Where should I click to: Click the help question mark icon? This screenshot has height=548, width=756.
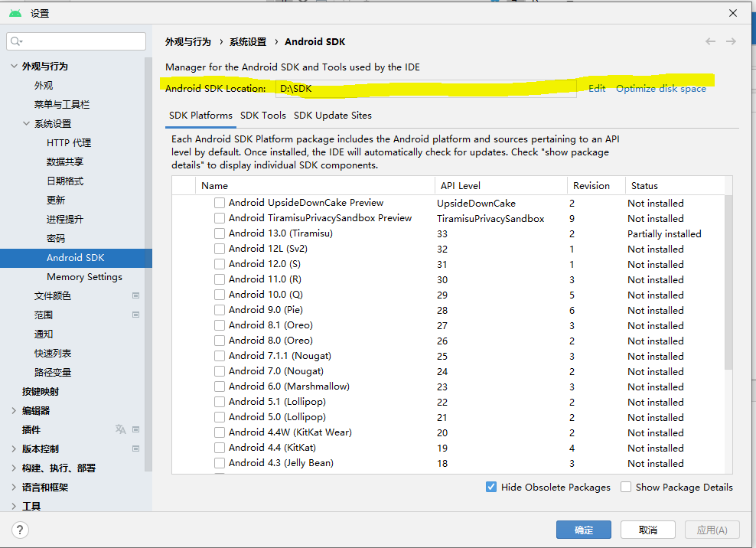20,529
